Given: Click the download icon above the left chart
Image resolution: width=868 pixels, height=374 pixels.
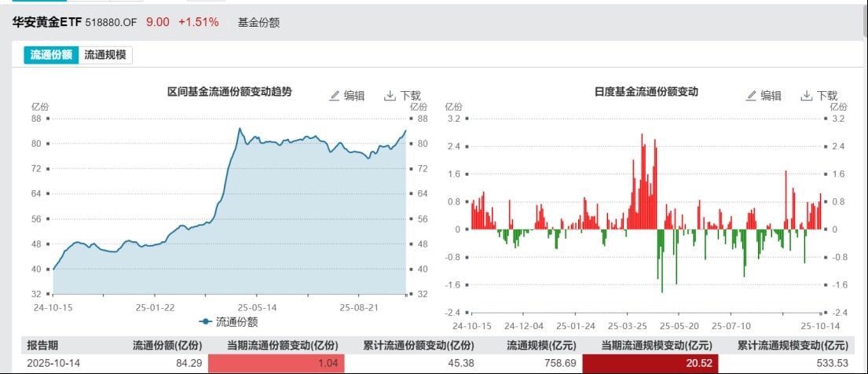Looking at the screenshot, I should pos(390,96).
